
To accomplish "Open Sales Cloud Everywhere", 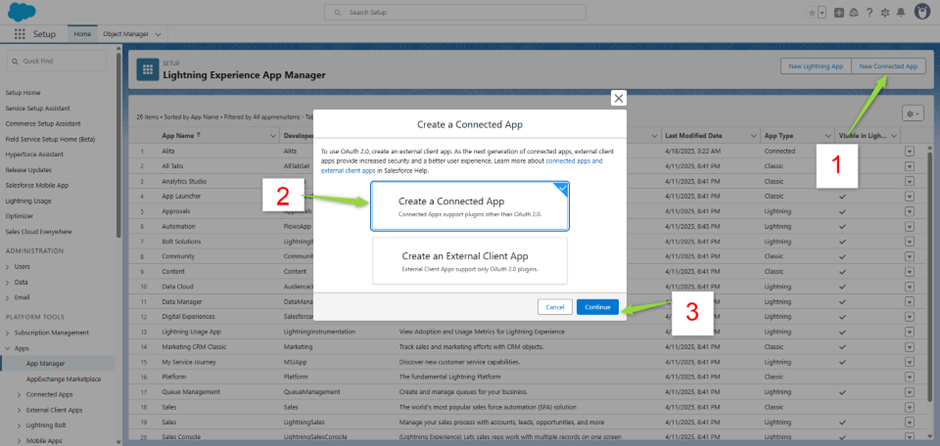I will point(38,231).
